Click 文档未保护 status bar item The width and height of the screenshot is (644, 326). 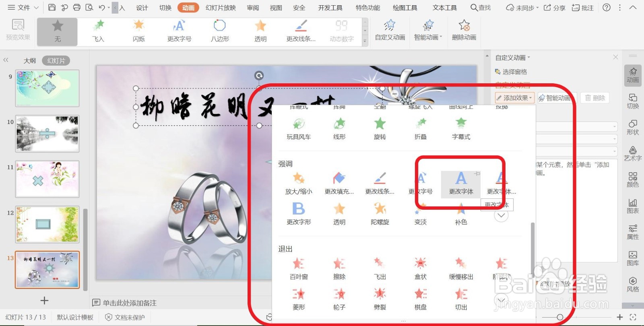click(x=125, y=318)
